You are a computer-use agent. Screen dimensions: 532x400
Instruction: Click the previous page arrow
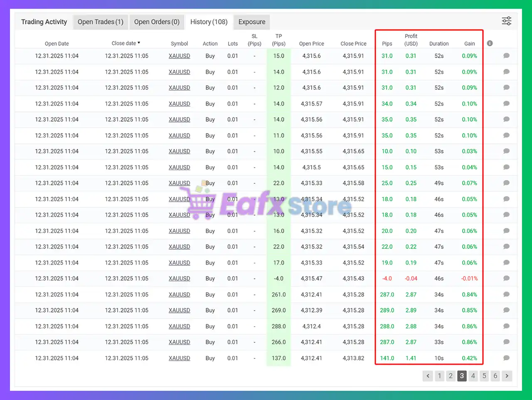point(428,375)
